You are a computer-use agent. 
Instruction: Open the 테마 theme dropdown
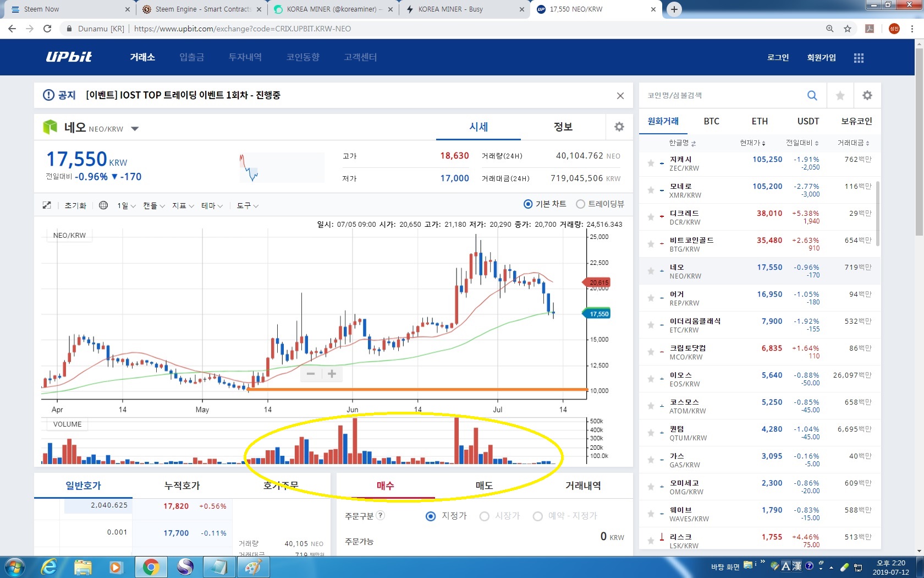pos(212,206)
